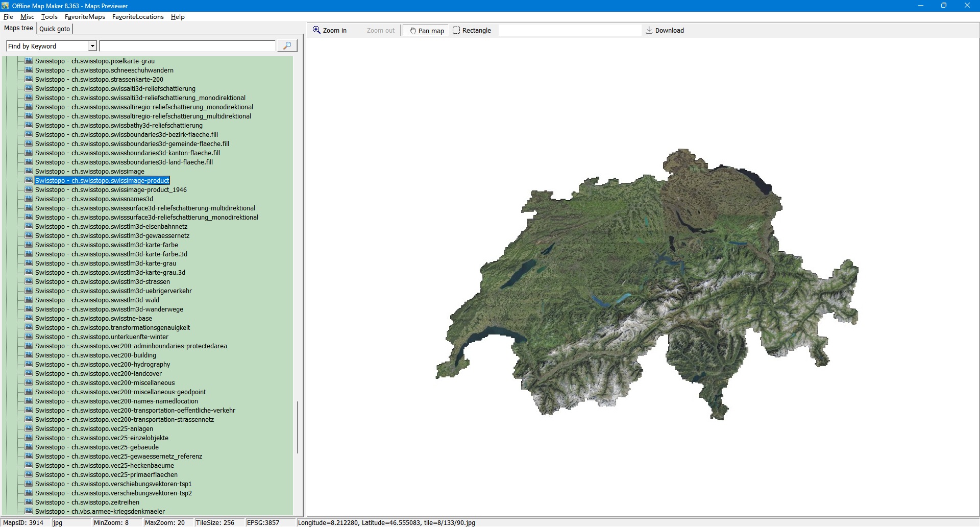The height and width of the screenshot is (527, 980).
Task: Open the Find by Keyword dropdown
Action: pos(92,46)
